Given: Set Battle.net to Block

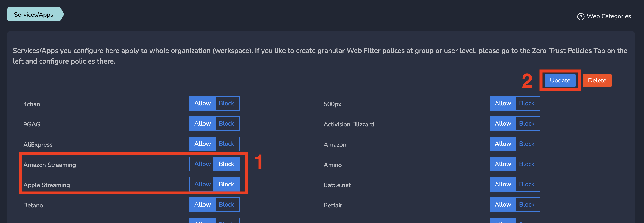Looking at the screenshot, I should pyautogui.click(x=527, y=185).
